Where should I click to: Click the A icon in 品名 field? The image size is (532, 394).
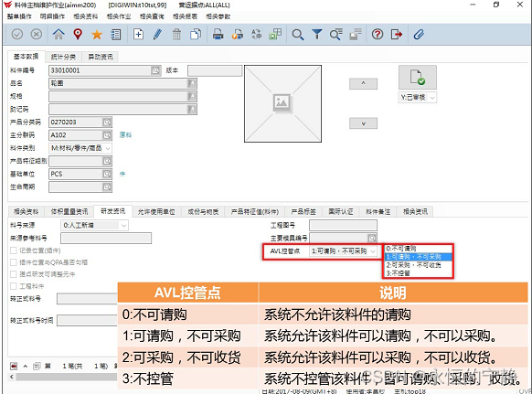pos(192,83)
